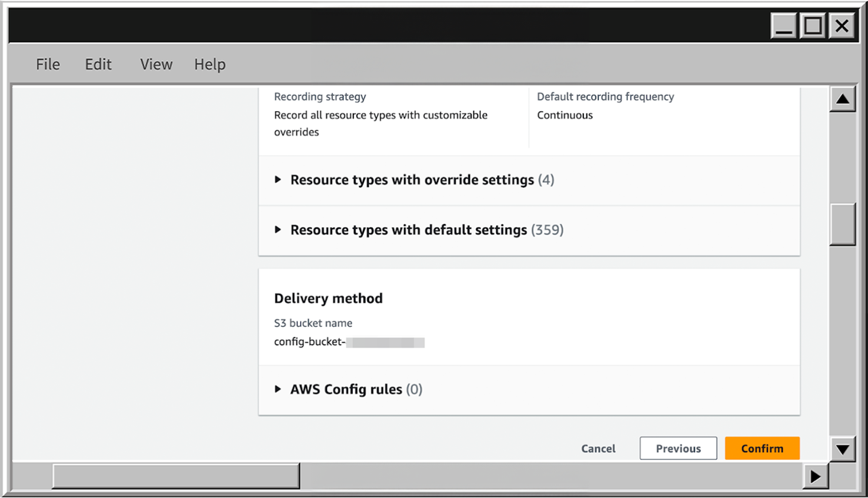
Task: Click the vertical scrollbar down arrow
Action: (x=843, y=449)
